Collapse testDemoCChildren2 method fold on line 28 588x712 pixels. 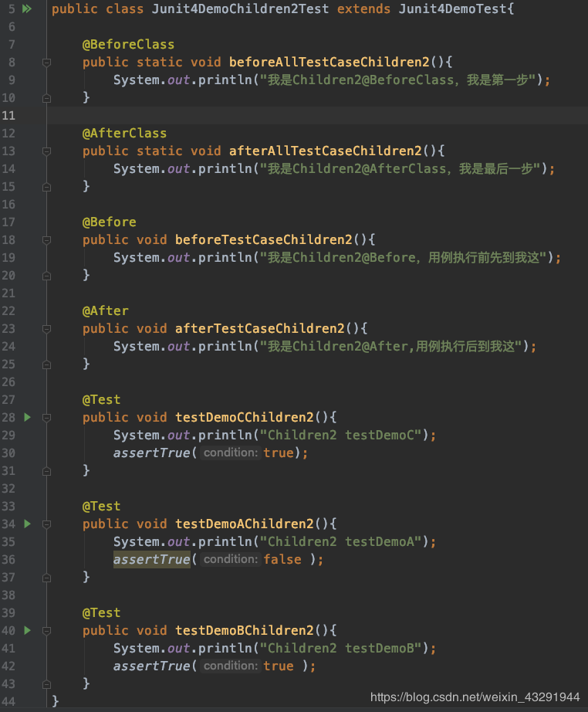tap(46, 417)
